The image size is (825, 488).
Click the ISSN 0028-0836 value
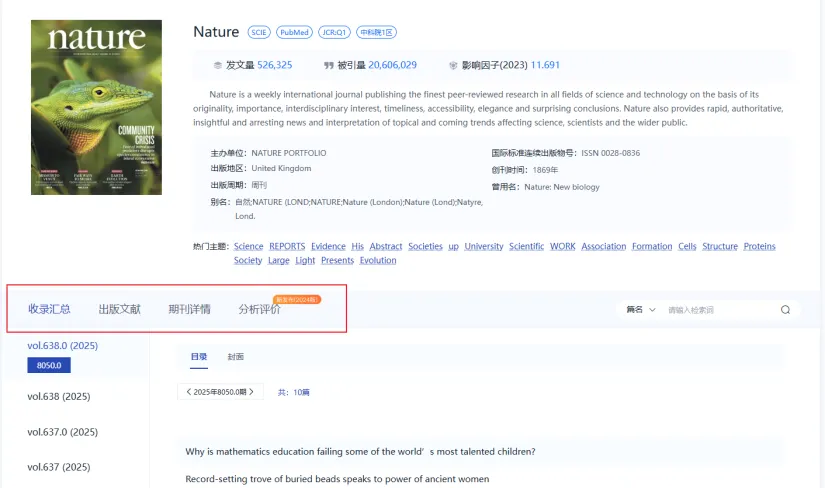[610, 153]
